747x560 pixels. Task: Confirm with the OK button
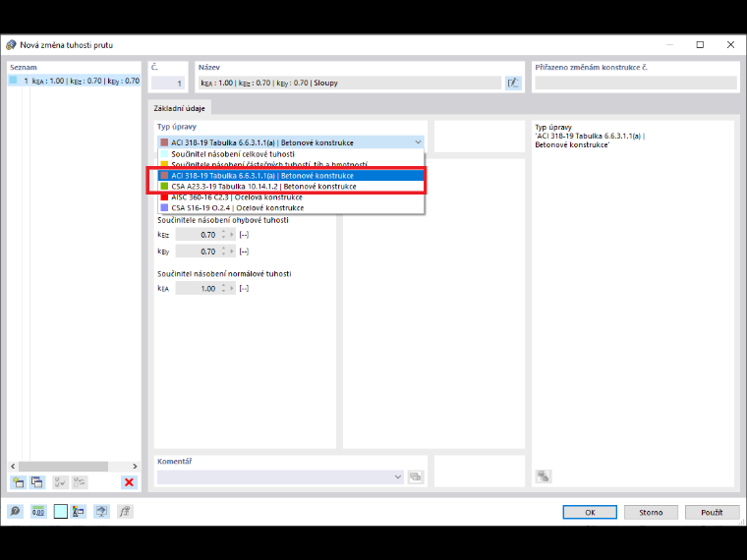pyautogui.click(x=590, y=513)
